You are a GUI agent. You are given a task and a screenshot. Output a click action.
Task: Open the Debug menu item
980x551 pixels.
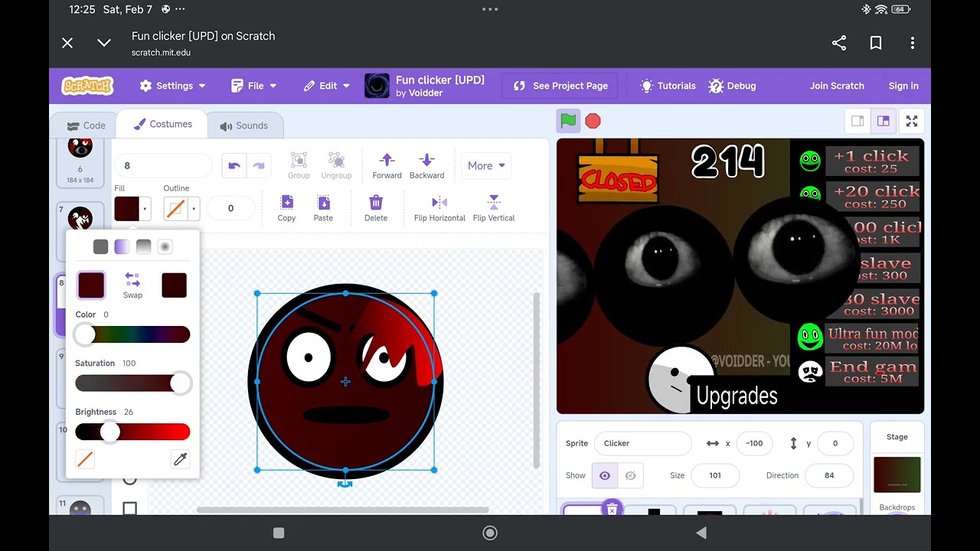[732, 86]
